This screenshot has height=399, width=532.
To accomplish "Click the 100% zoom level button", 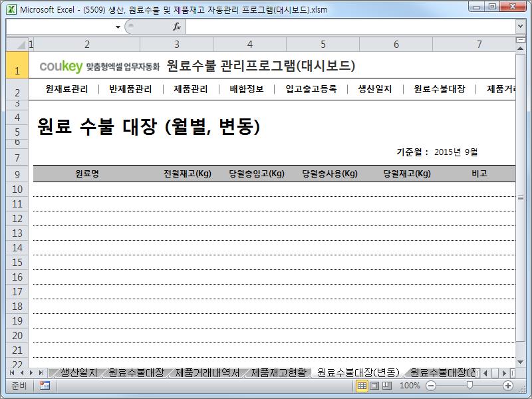I will pos(410,386).
